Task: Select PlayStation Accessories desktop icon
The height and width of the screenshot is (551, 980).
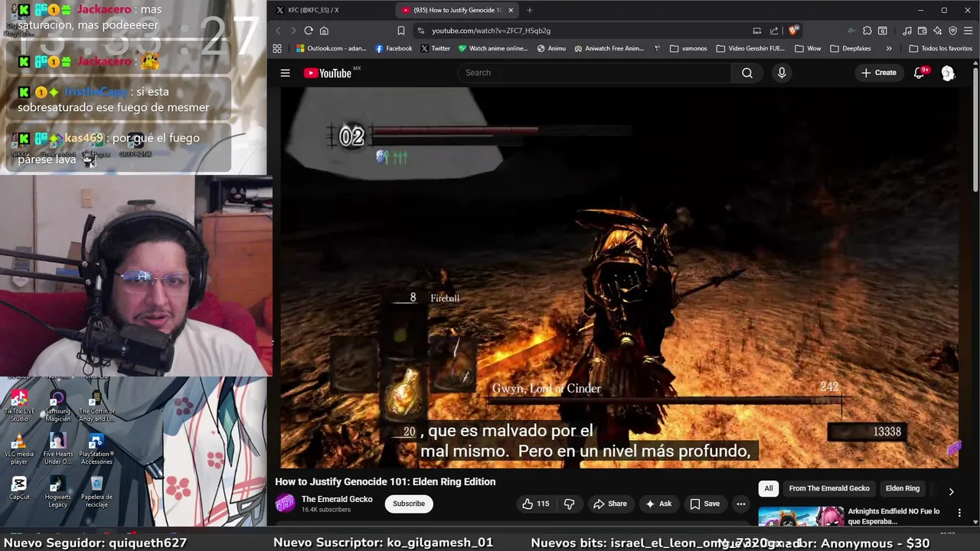Action: pos(96,449)
